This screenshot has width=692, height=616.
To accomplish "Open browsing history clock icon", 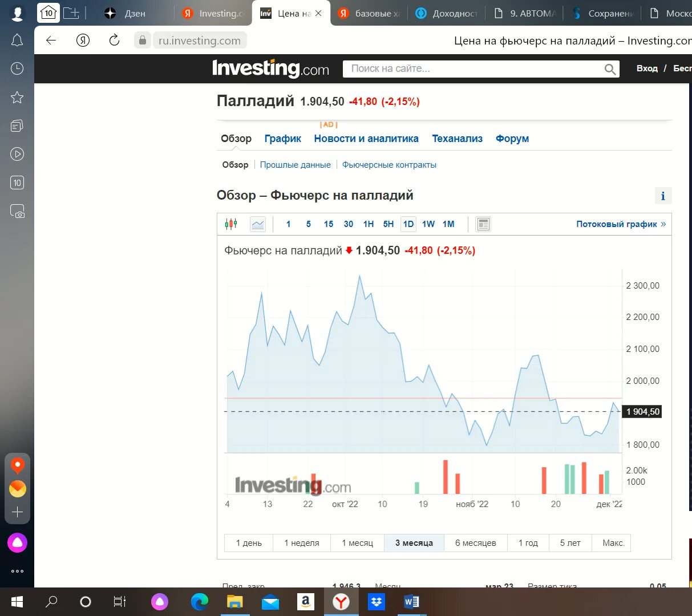I will (x=17, y=68).
